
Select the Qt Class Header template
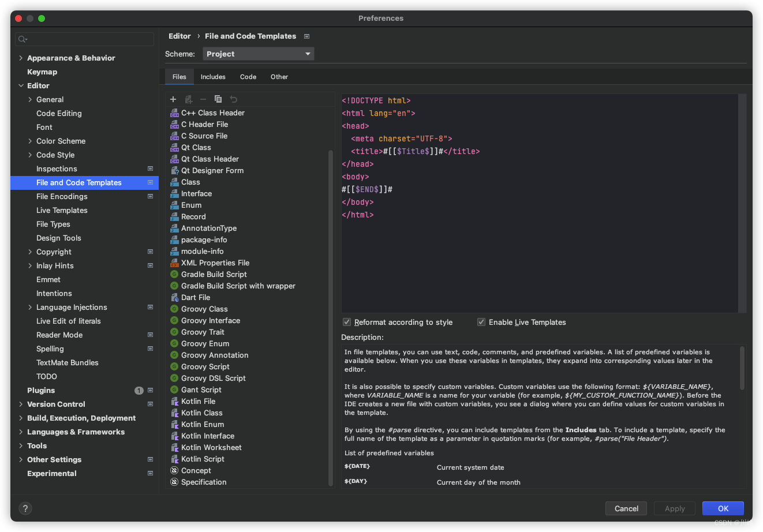(x=210, y=159)
